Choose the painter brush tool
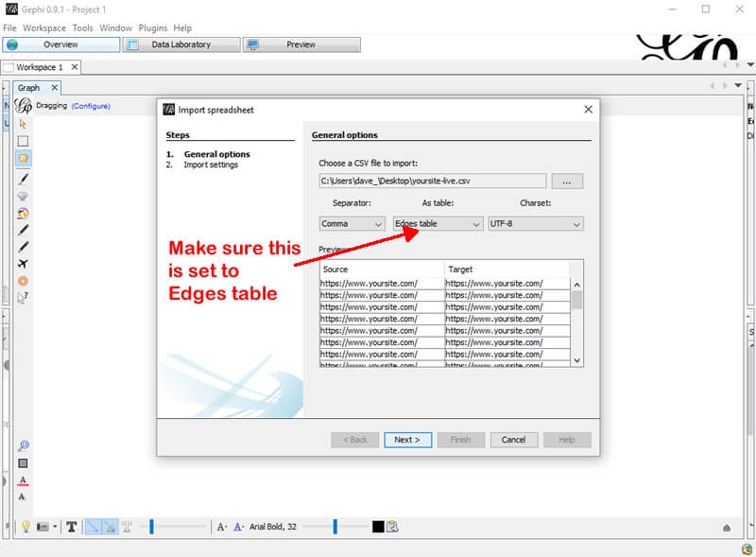The image size is (756, 557). pos(23,178)
